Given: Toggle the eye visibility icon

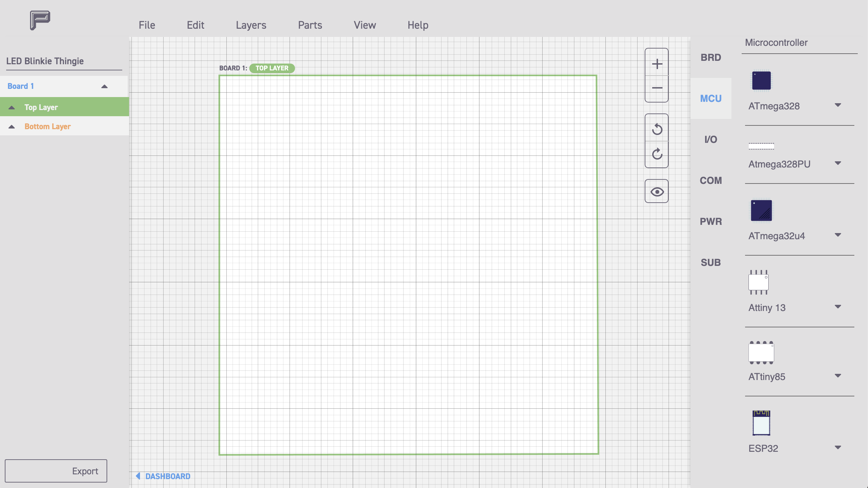Looking at the screenshot, I should tap(656, 191).
